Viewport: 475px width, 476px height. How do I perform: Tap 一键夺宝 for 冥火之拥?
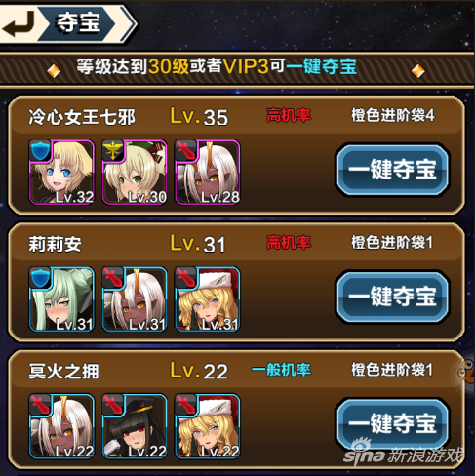[x=392, y=423]
